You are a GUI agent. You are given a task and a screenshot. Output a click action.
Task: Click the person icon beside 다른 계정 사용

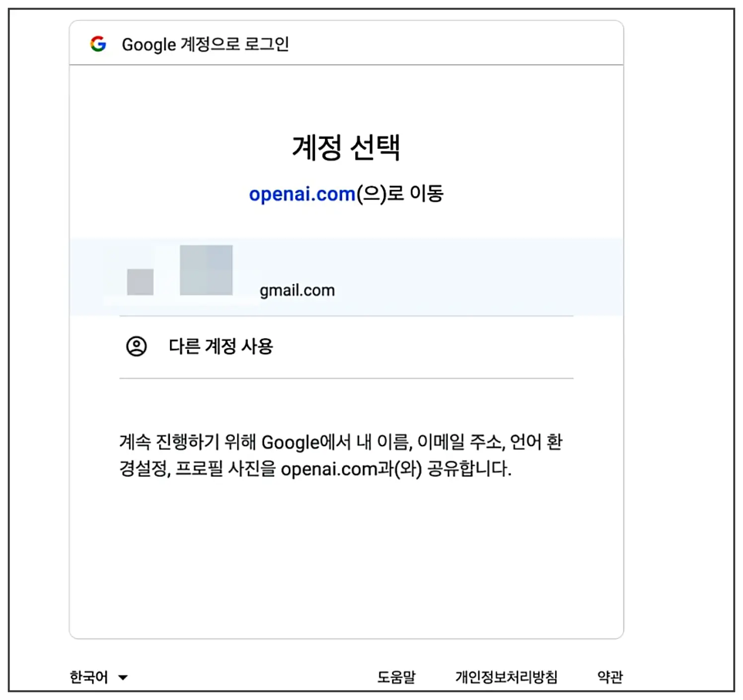pyautogui.click(x=136, y=347)
